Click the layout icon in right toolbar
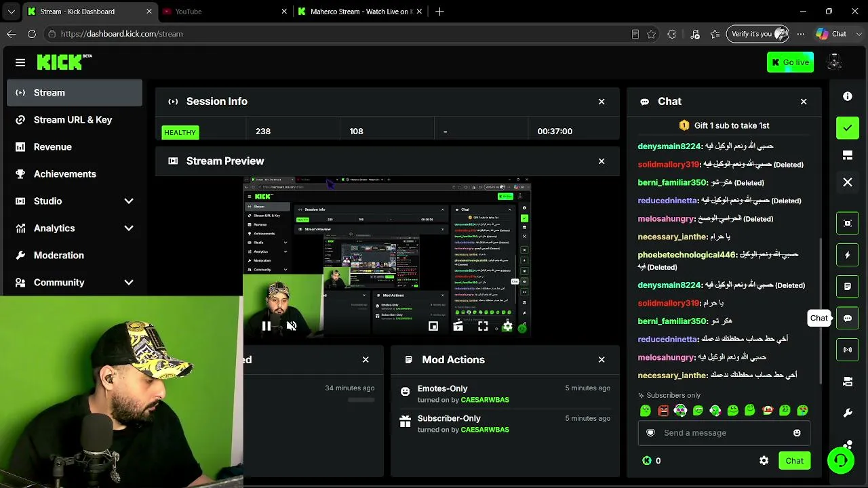The width and height of the screenshot is (868, 488). click(848, 155)
